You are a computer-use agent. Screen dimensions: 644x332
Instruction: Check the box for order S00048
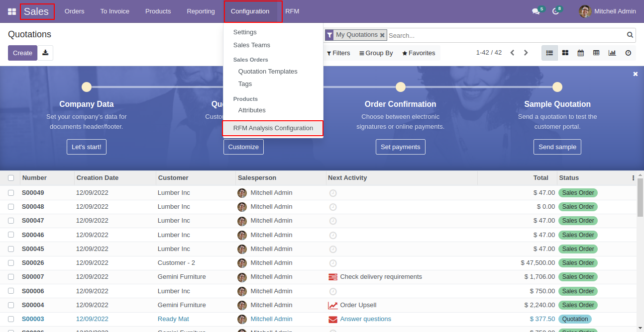pyautogui.click(x=11, y=207)
